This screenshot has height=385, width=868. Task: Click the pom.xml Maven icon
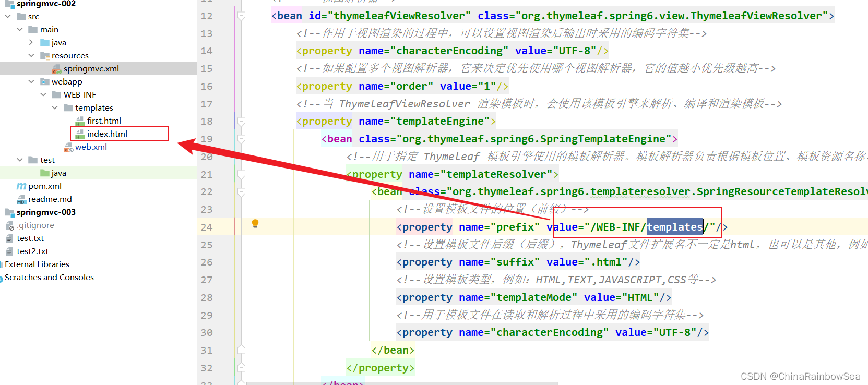point(21,186)
